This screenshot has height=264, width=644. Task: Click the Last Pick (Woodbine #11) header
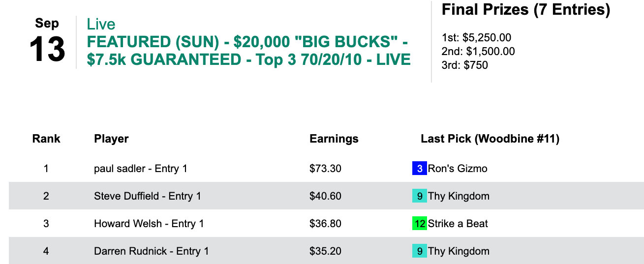pos(490,139)
